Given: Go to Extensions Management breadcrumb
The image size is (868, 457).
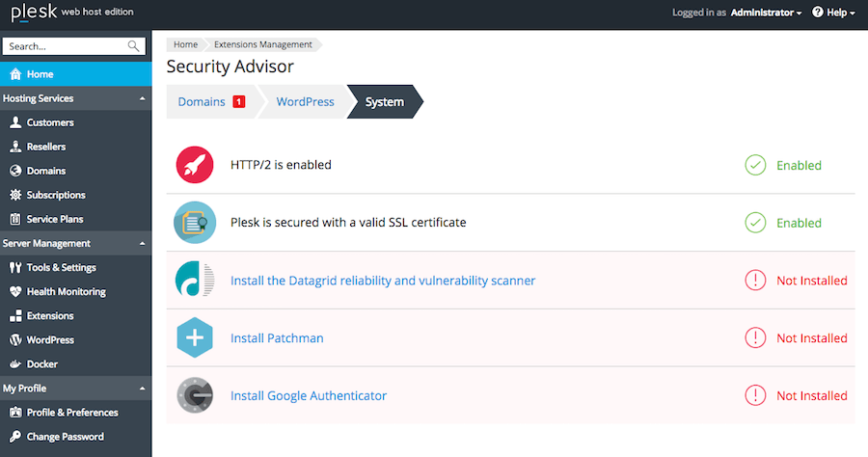Looking at the screenshot, I should pos(263,44).
